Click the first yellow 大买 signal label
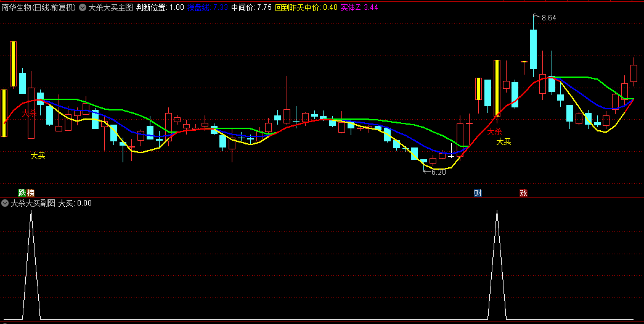Screen dimensions: 644x324 click(38, 156)
